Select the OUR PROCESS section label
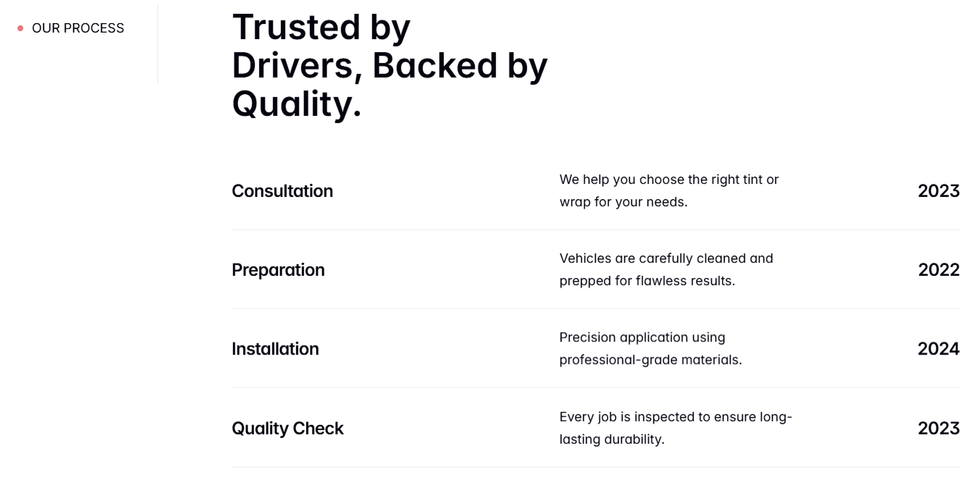980x503 pixels. pos(78,28)
